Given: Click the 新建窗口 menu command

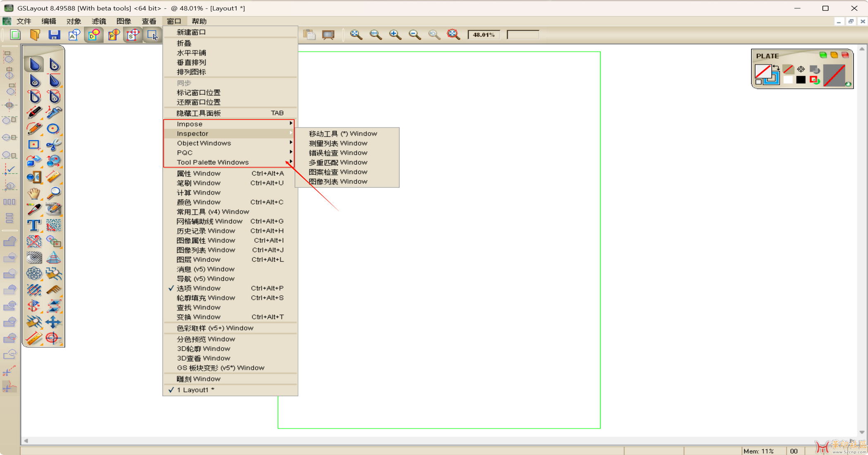Looking at the screenshot, I should point(191,32).
